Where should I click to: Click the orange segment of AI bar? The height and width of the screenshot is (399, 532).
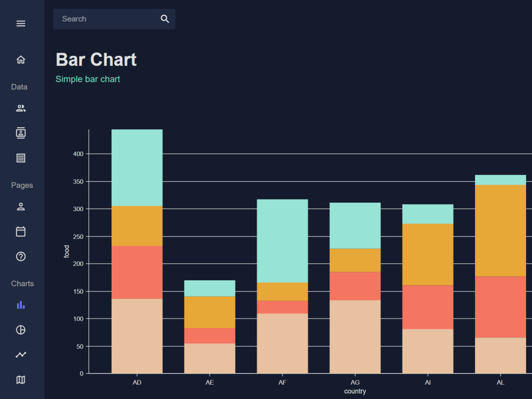[428, 254]
